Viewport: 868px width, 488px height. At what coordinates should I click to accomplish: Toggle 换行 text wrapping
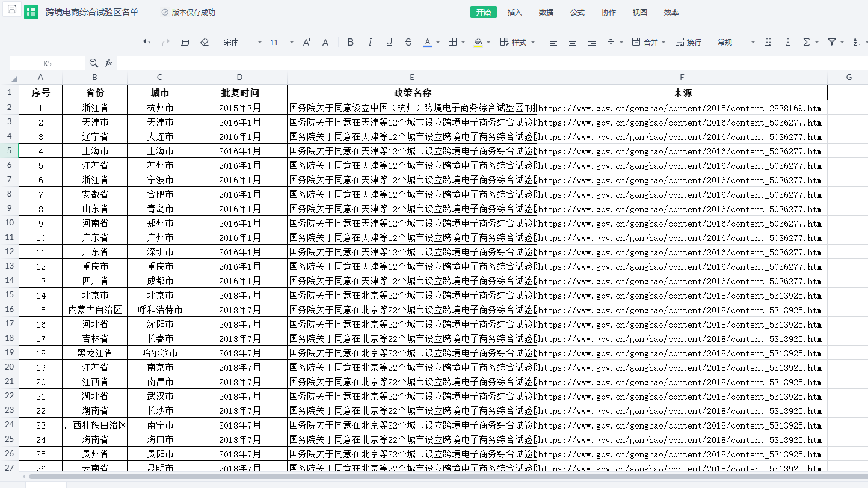tap(688, 42)
